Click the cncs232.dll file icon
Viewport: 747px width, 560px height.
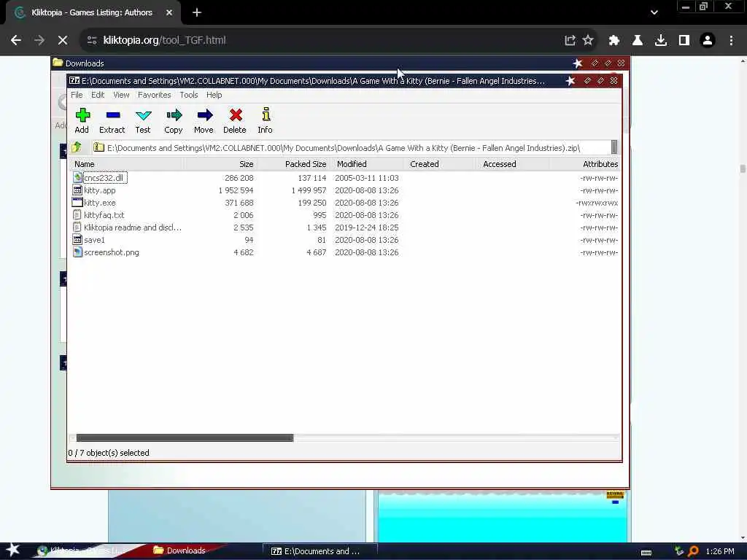[x=77, y=178]
